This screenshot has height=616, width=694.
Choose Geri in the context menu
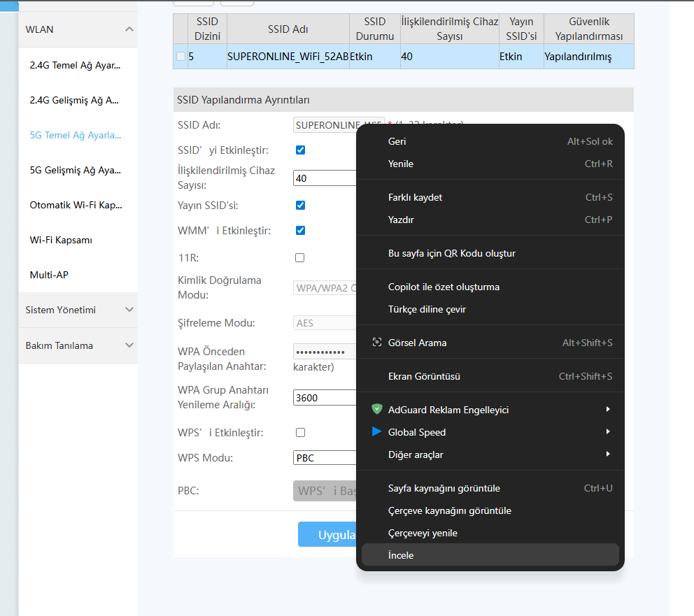coord(490,141)
